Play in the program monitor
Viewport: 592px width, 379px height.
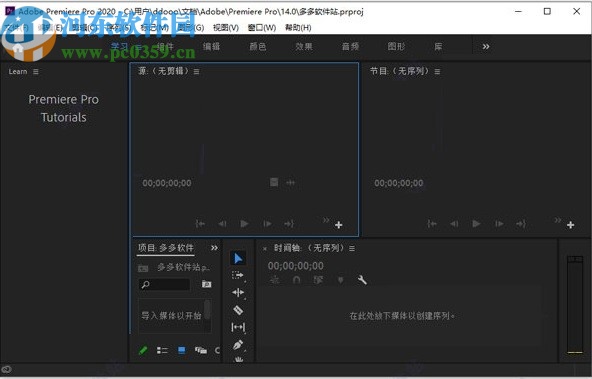pyautogui.click(x=476, y=224)
